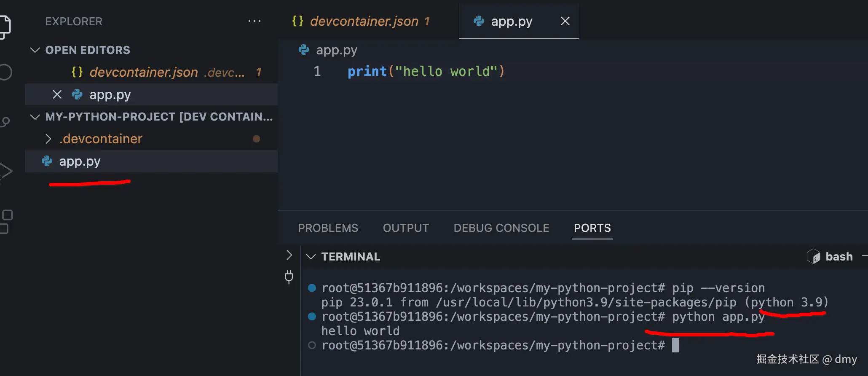Close the app.py editor tab
The height and width of the screenshot is (376, 868).
pyautogui.click(x=565, y=21)
